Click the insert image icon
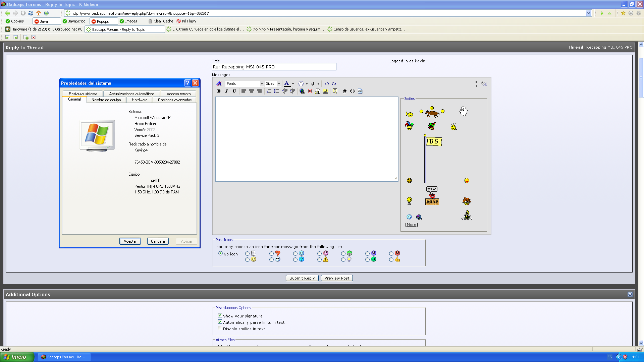The image size is (644, 362). [x=325, y=91]
